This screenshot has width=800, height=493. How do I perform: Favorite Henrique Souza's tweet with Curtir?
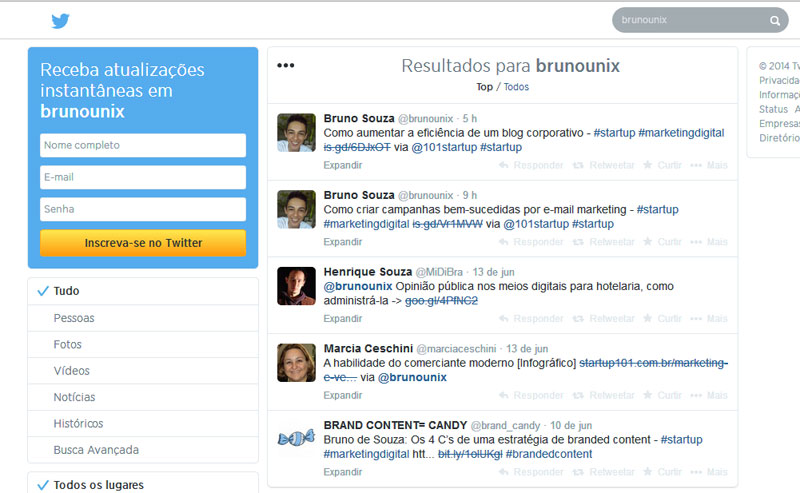[662, 319]
